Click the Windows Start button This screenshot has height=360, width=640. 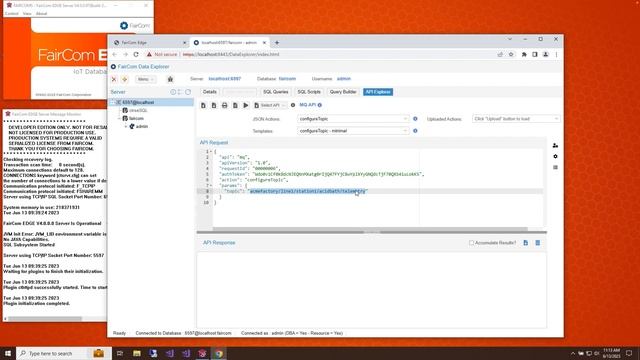coord(8,353)
